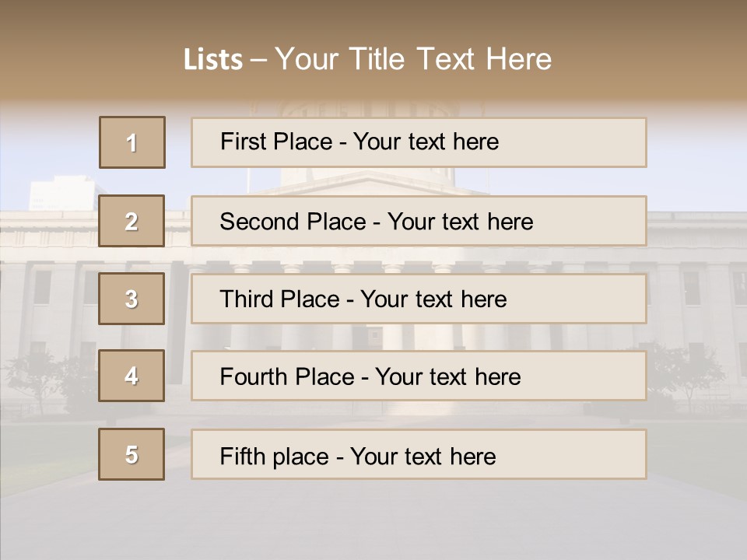The width and height of the screenshot is (747, 560).
Task: Click the number 3 box
Action: point(132,299)
